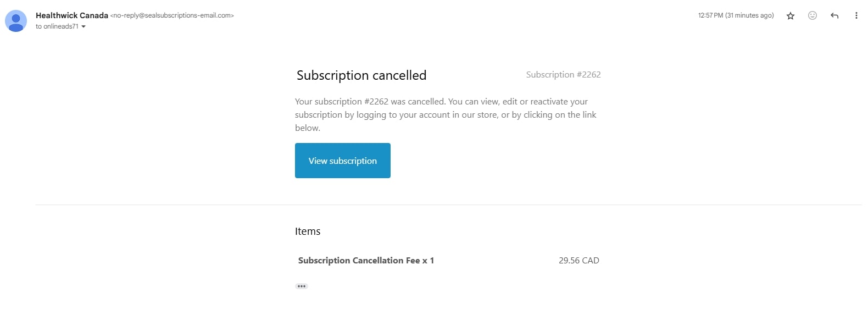Click 'Your subscription #2262 was cancelled' sentence
This screenshot has height=325, width=868.
[370, 102]
